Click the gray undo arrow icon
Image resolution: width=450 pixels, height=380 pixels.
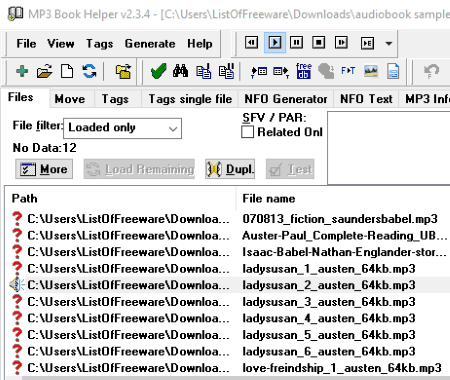pos(431,71)
